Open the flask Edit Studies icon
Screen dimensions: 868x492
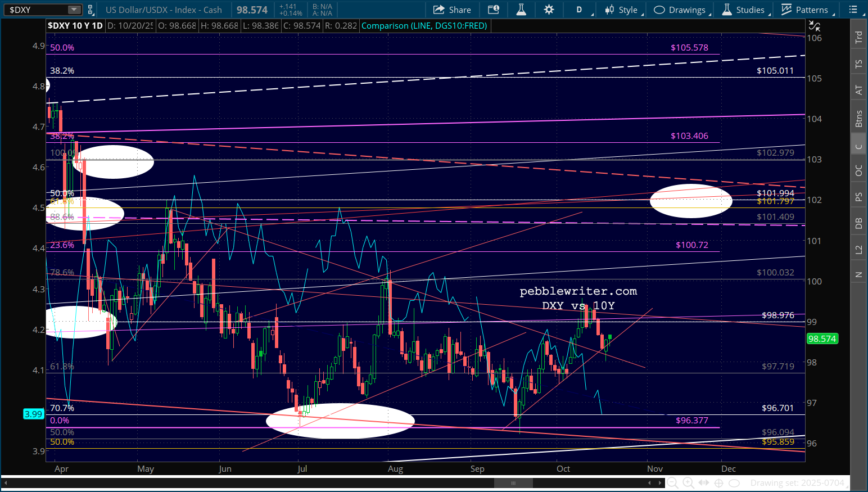click(521, 10)
